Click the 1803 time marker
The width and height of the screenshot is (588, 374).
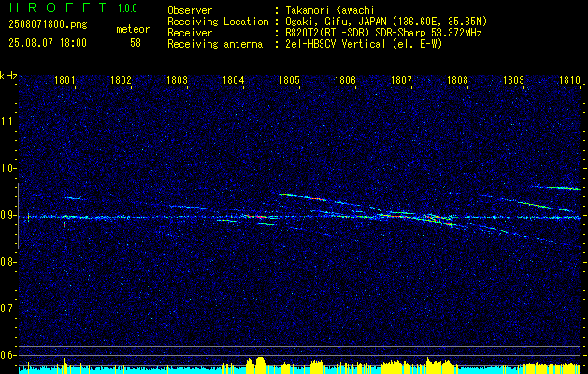point(177,80)
